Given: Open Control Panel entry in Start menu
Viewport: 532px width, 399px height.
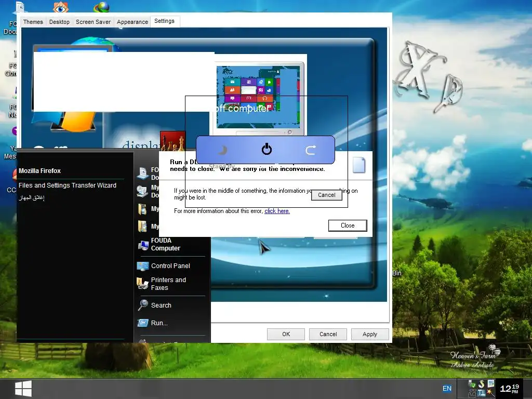Looking at the screenshot, I should click(x=171, y=266).
